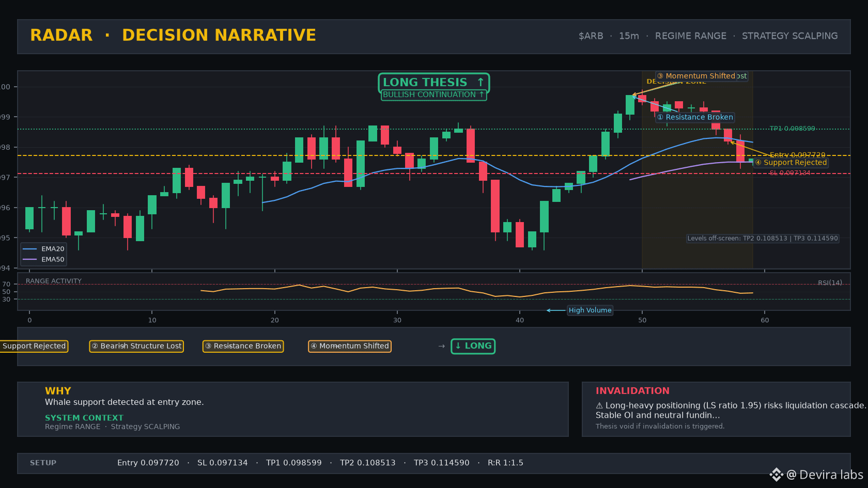868x488 pixels.
Task: Click the EMA50 purple legend line
Action: [x=29, y=259]
